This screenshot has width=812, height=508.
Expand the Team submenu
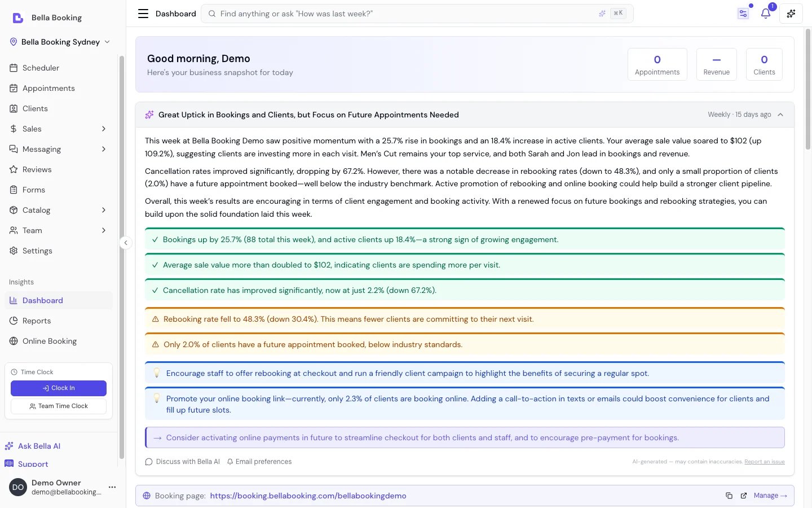104,230
